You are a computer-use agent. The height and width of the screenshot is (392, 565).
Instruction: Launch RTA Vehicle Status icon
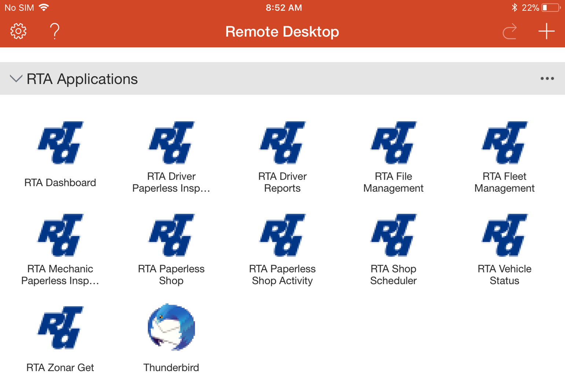click(505, 235)
